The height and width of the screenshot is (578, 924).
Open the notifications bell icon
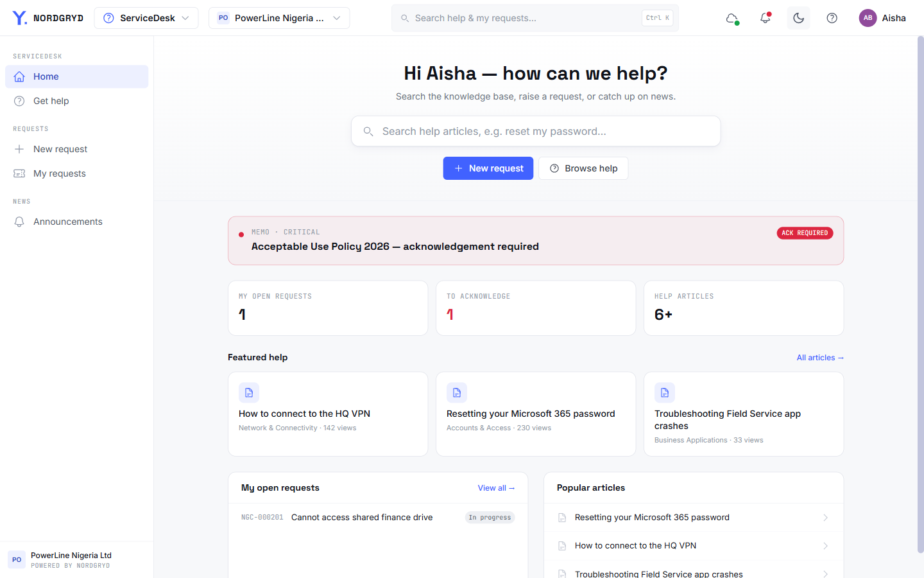click(766, 18)
